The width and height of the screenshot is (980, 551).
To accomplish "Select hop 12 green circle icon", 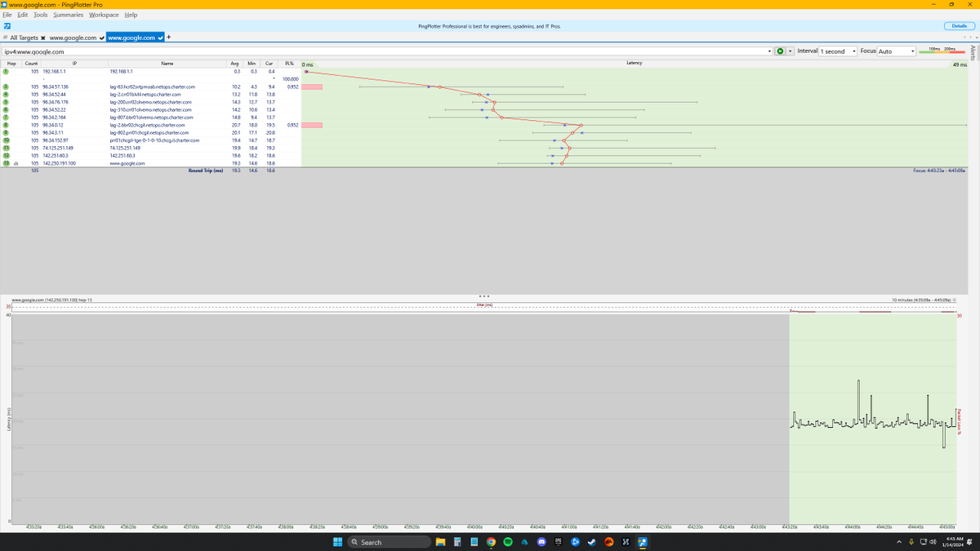I will 6,155.
